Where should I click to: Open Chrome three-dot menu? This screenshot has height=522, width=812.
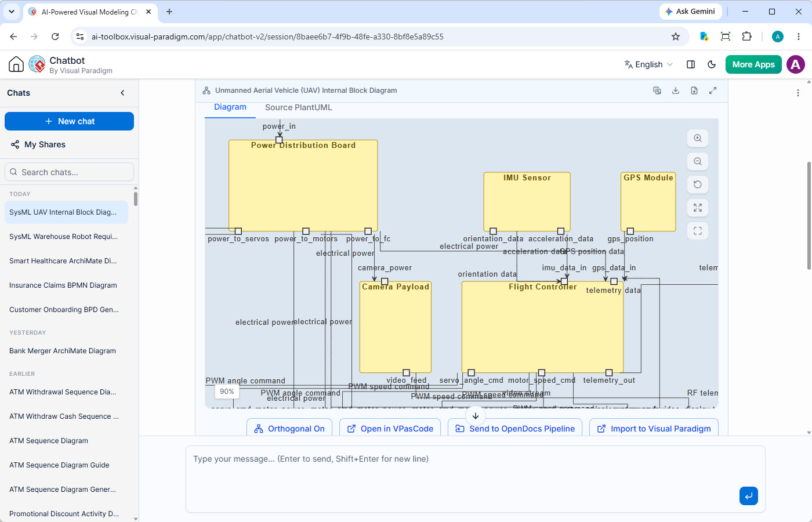(799, 37)
